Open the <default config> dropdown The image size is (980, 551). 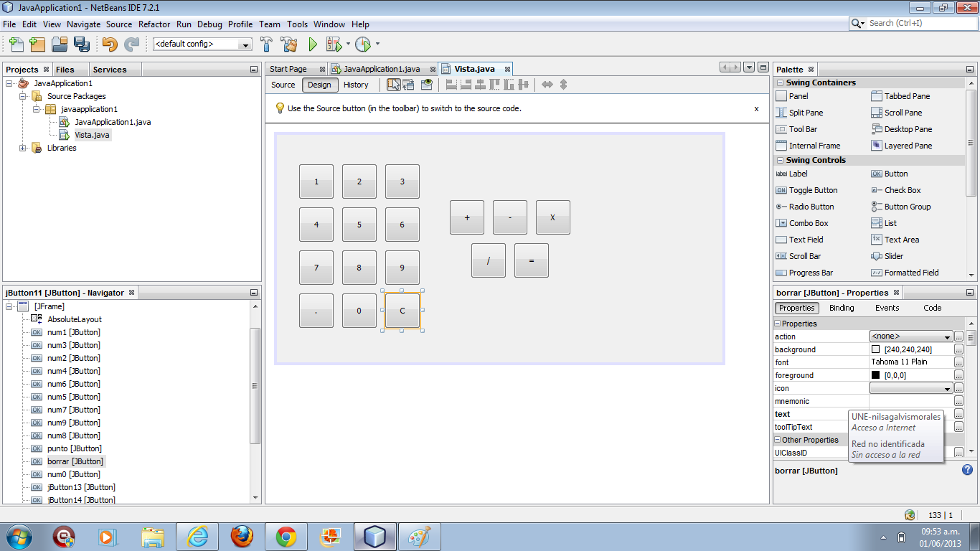click(x=245, y=44)
